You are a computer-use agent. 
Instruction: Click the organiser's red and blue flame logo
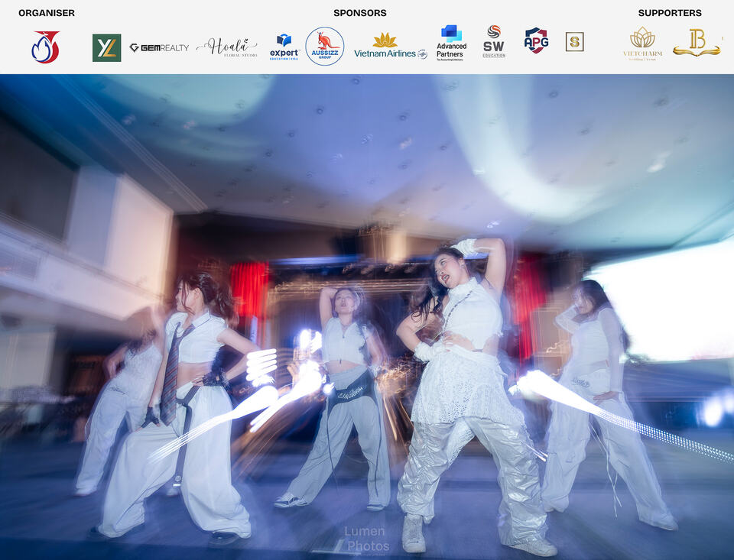45,47
